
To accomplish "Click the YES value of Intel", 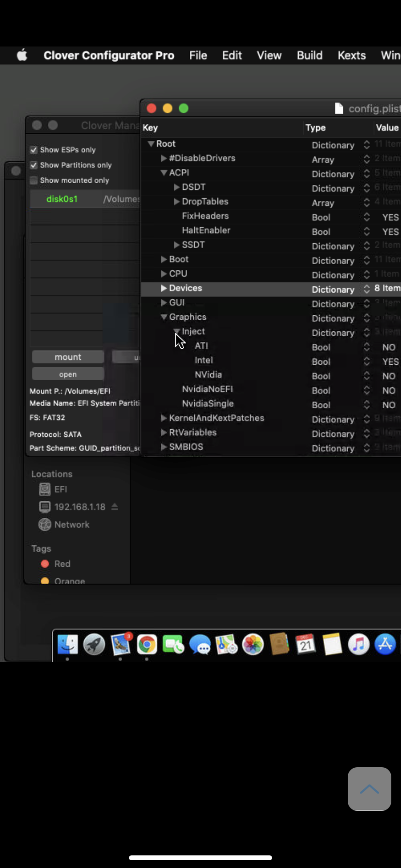I will [390, 362].
